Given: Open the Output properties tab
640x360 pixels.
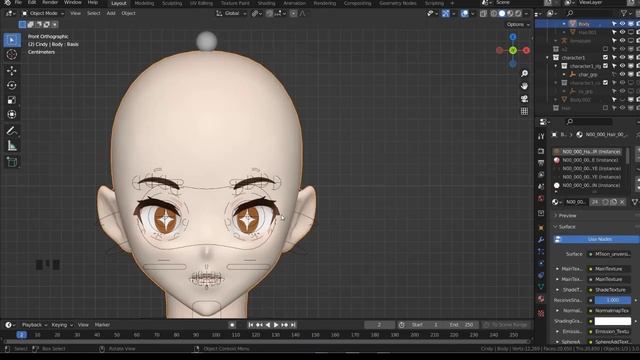Looking at the screenshot, I should 541,163.
